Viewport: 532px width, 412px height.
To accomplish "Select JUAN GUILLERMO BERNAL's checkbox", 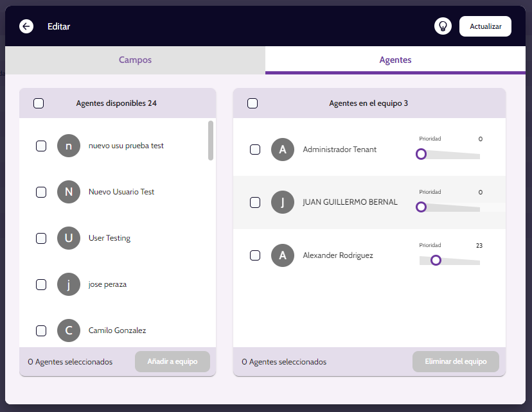I will (x=255, y=202).
